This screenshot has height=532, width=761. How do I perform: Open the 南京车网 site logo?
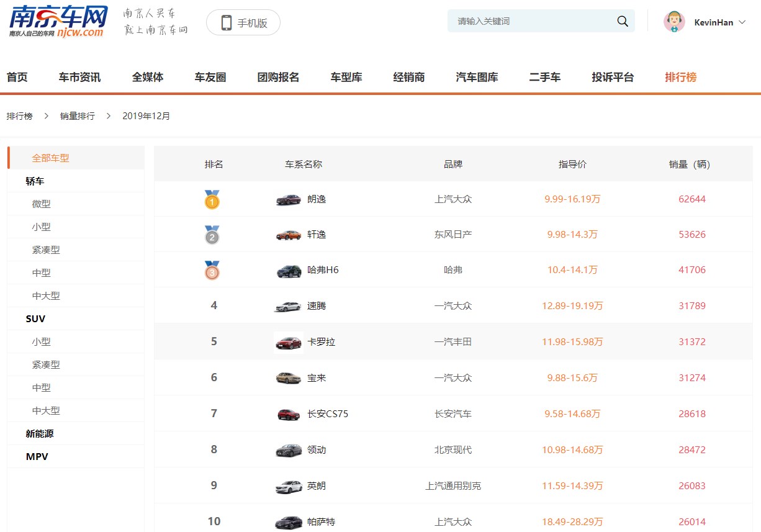(x=58, y=21)
